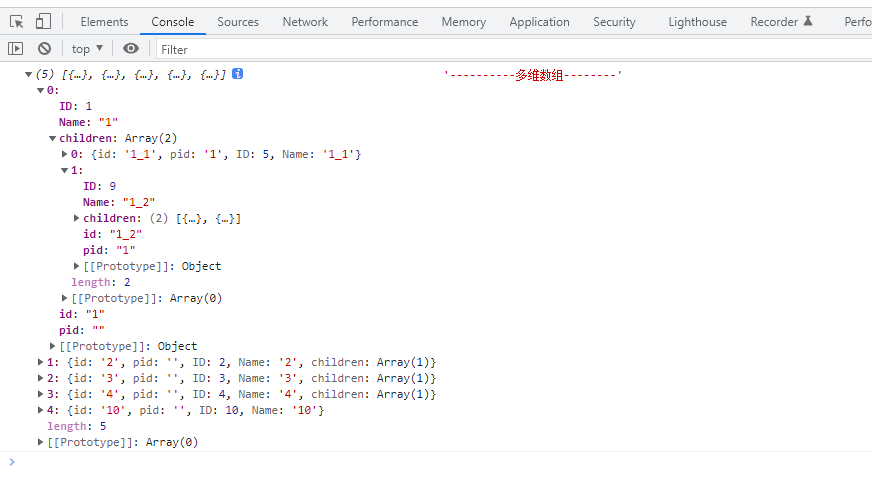Activate the inspect element picker icon
Image resolution: width=872 pixels, height=497 pixels.
pyautogui.click(x=17, y=21)
